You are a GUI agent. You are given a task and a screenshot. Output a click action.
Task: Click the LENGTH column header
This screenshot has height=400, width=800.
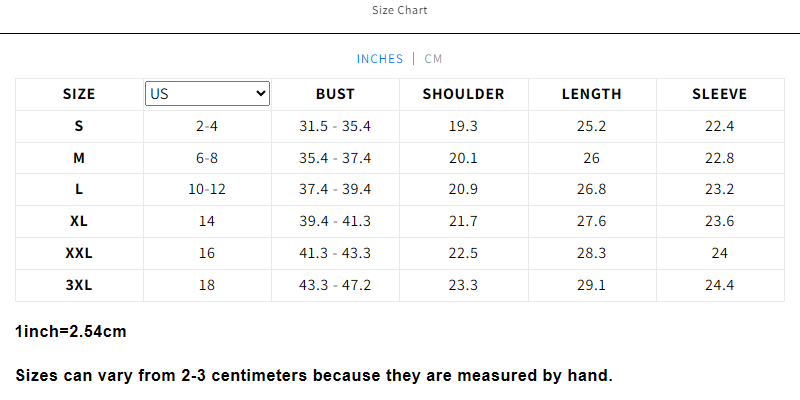coord(592,94)
